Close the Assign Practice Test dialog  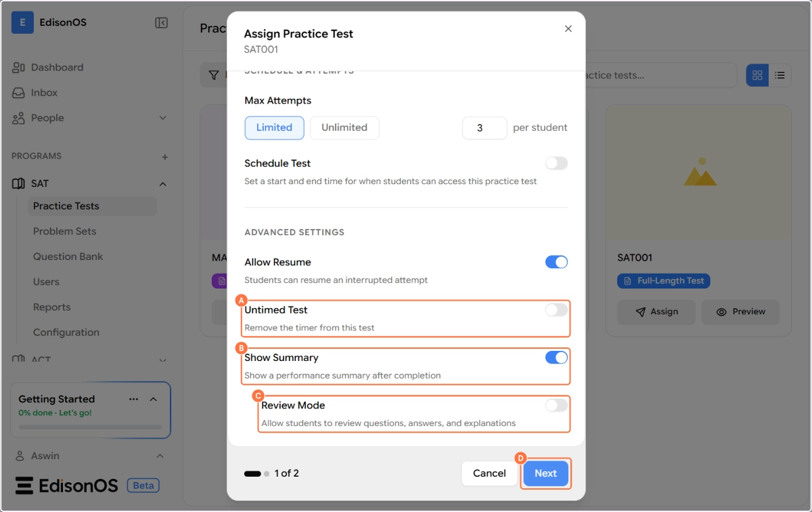568,28
